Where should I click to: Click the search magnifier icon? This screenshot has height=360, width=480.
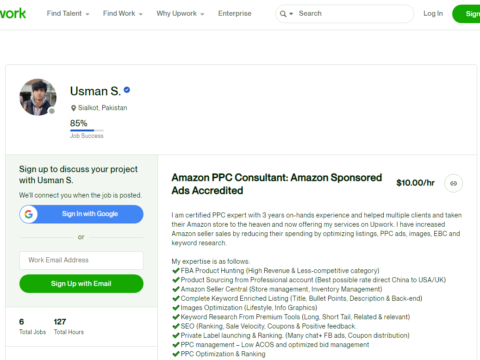(283, 14)
